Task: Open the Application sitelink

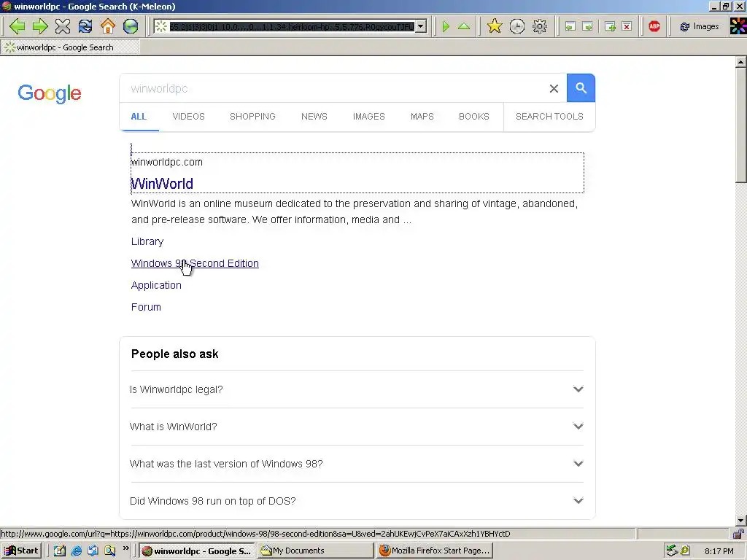Action: (156, 285)
